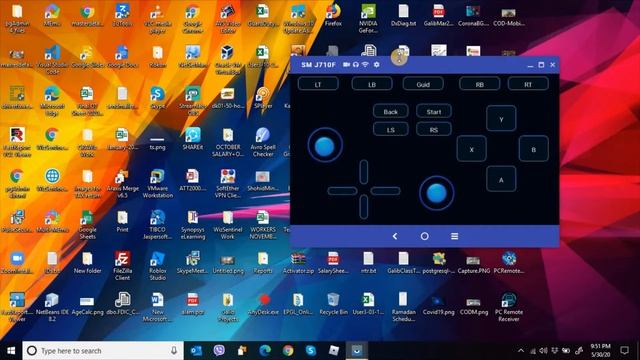
Task: Select the Google Sheets desktop shortcut
Action: (87, 225)
